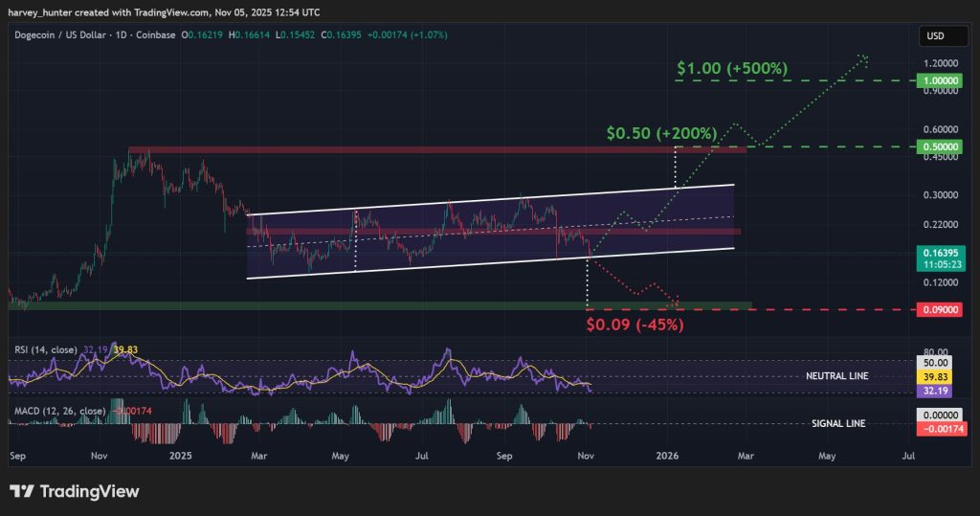This screenshot has height=516, width=980.
Task: Select the $0.50 (+200%) target annotation
Action: point(662,133)
